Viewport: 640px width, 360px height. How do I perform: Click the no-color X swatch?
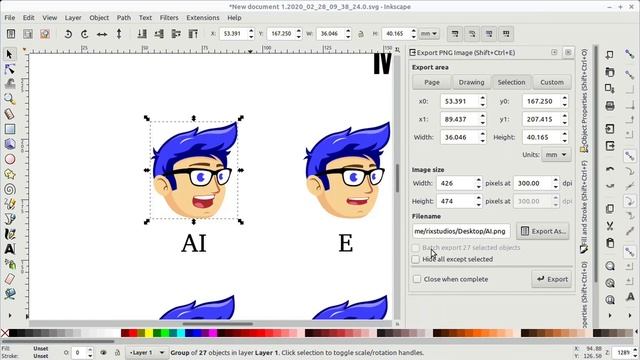pos(4,333)
